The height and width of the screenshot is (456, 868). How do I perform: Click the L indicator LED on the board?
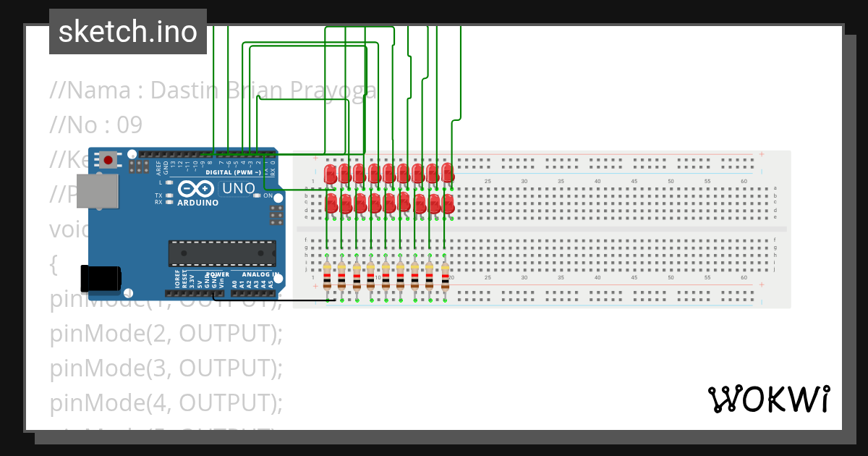click(x=168, y=182)
